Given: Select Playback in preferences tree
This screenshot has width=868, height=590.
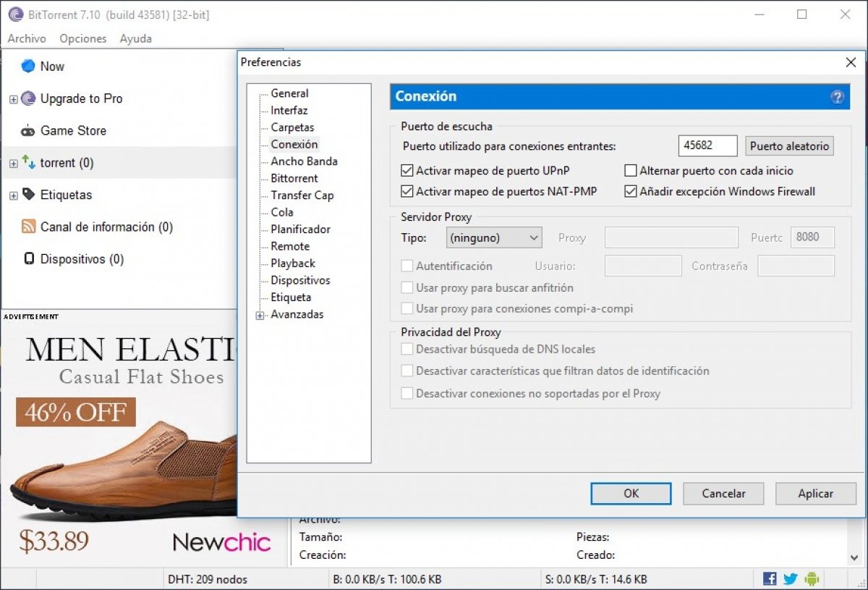Looking at the screenshot, I should point(293,264).
